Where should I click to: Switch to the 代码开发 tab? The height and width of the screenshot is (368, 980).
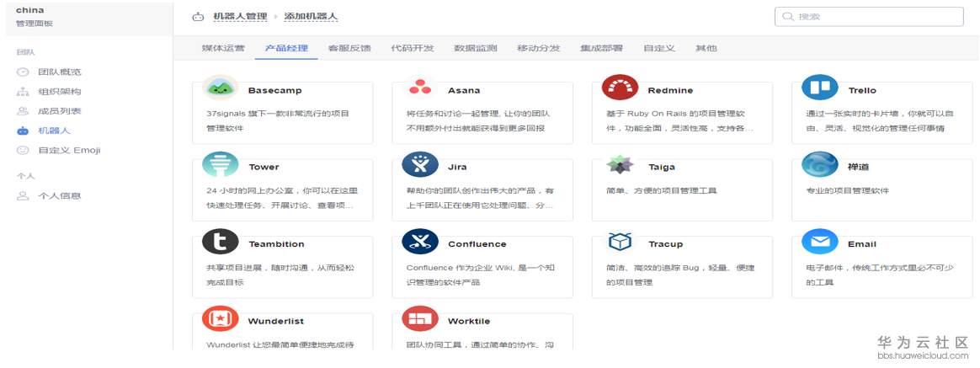tap(413, 48)
